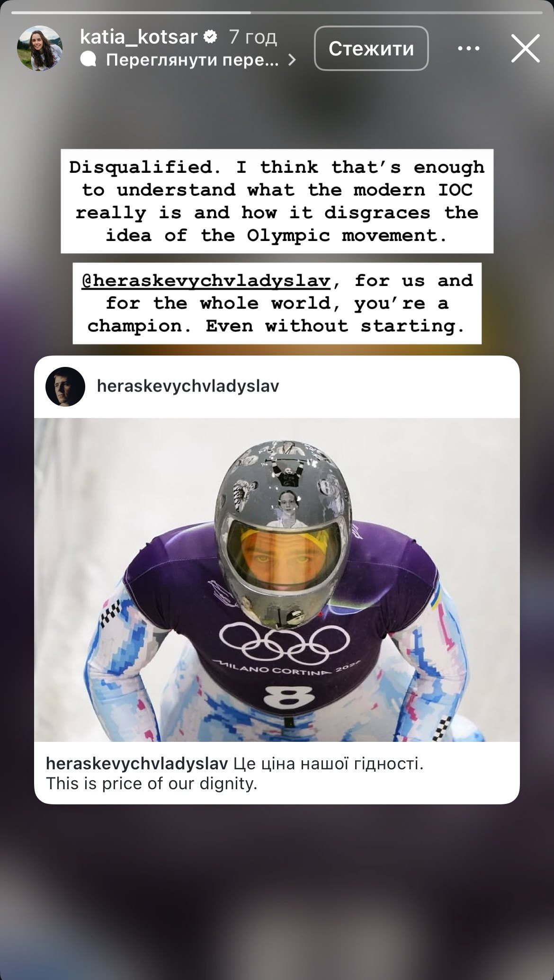Tap the 'Disqualified' story text block

277,201
